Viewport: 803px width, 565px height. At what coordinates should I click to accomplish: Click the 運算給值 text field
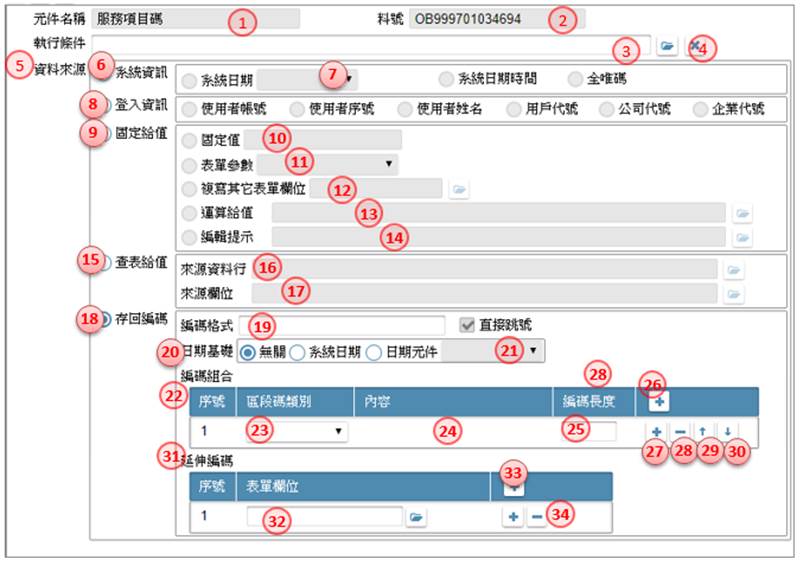click(x=499, y=213)
